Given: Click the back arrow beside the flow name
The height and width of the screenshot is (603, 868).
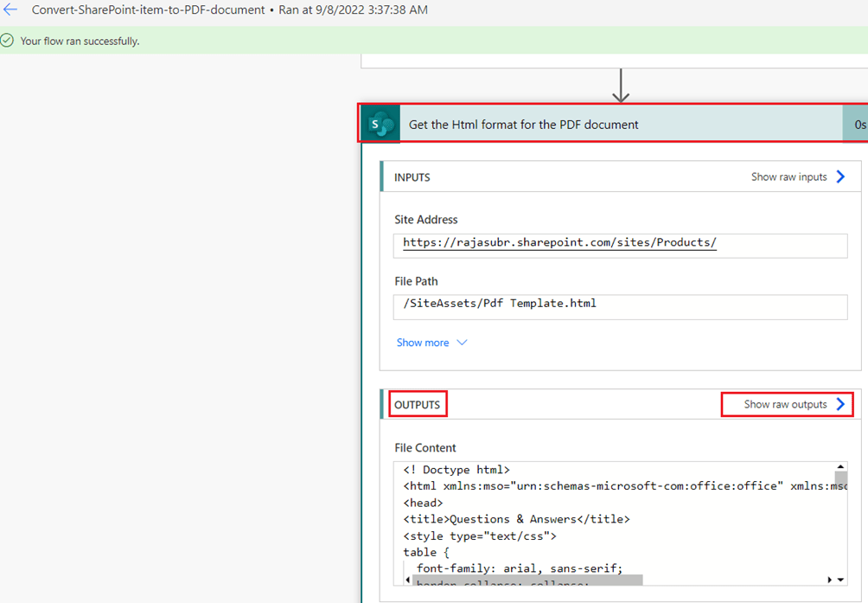Looking at the screenshot, I should pyautogui.click(x=10, y=10).
